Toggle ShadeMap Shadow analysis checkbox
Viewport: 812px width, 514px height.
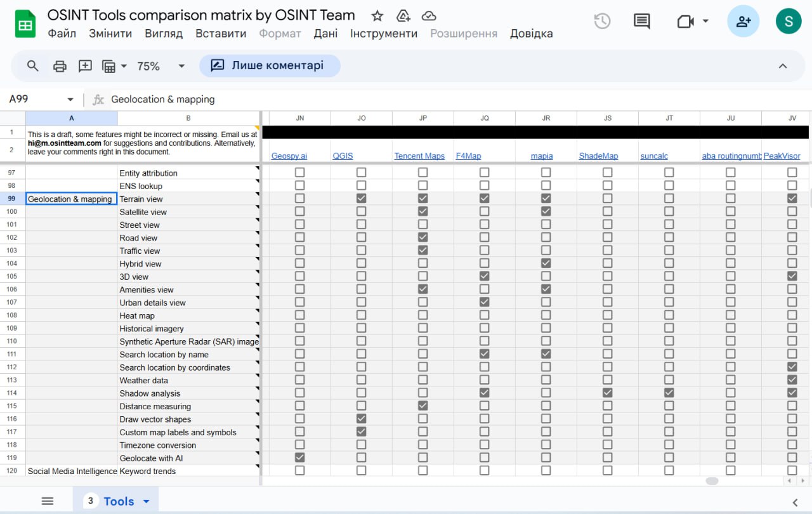click(608, 393)
